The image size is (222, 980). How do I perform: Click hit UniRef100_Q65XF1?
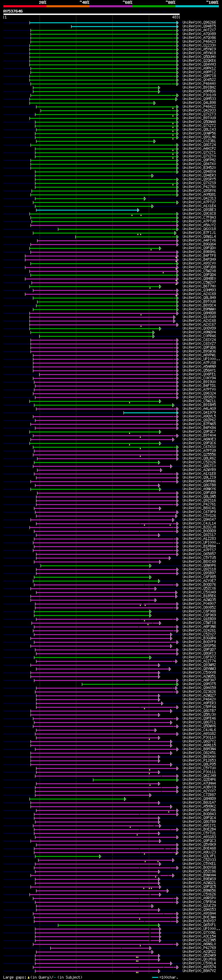click(199, 925)
